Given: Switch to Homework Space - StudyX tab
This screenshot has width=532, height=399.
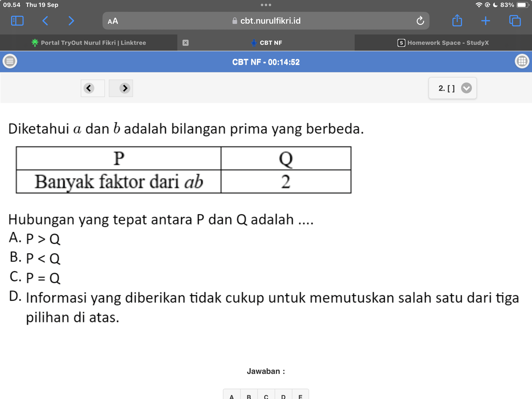Looking at the screenshot, I should (x=443, y=43).
